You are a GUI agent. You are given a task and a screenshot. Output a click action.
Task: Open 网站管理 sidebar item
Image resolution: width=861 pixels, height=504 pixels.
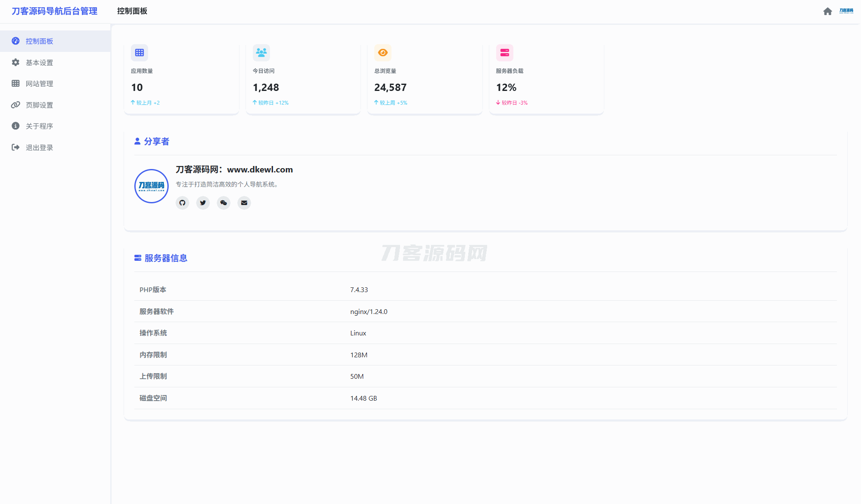(39, 84)
